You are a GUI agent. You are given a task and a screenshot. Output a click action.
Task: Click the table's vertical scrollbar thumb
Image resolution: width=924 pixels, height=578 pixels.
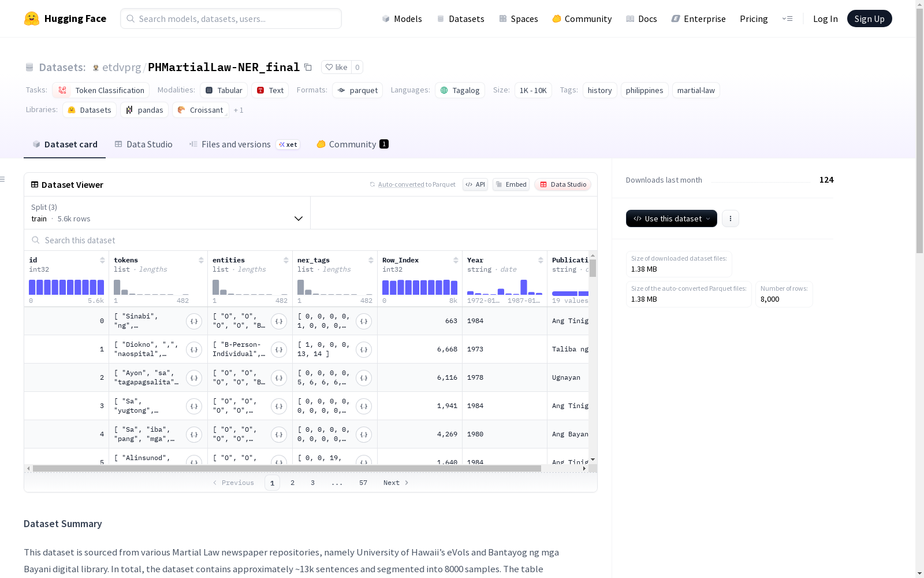[593, 268]
